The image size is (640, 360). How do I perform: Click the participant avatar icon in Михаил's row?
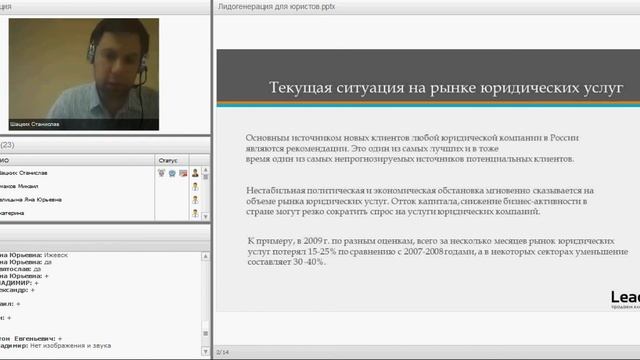pyautogui.click(x=195, y=187)
